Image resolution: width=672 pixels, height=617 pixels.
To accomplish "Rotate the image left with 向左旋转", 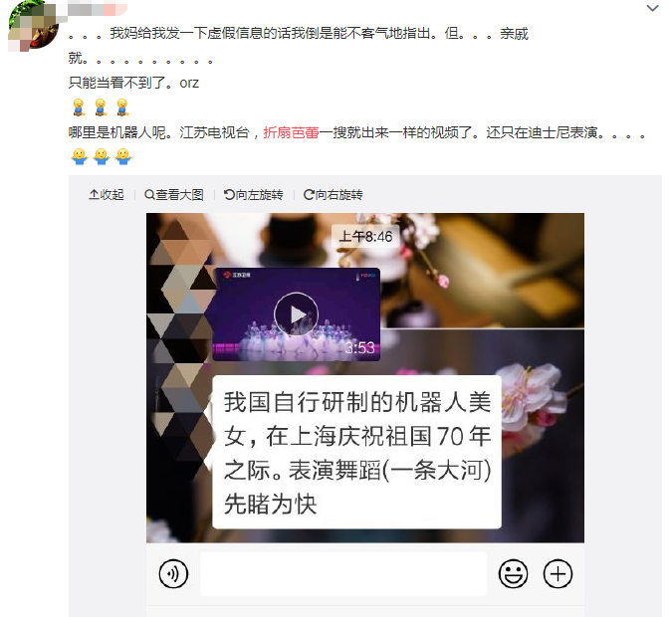I will tap(253, 195).
